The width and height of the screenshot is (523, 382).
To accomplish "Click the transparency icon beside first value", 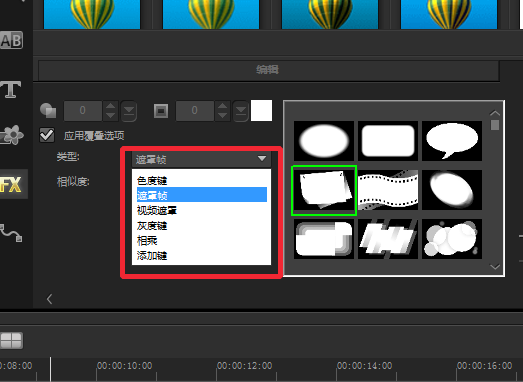I will coord(48,110).
